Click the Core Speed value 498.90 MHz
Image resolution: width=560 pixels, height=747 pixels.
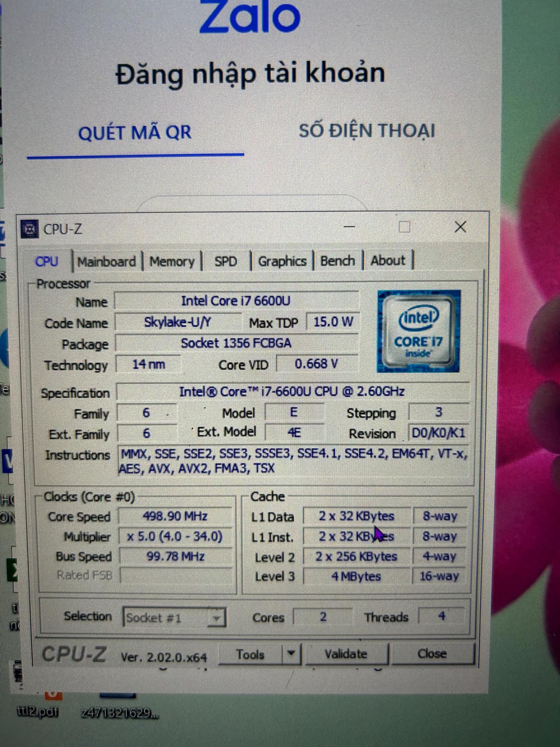(x=175, y=516)
